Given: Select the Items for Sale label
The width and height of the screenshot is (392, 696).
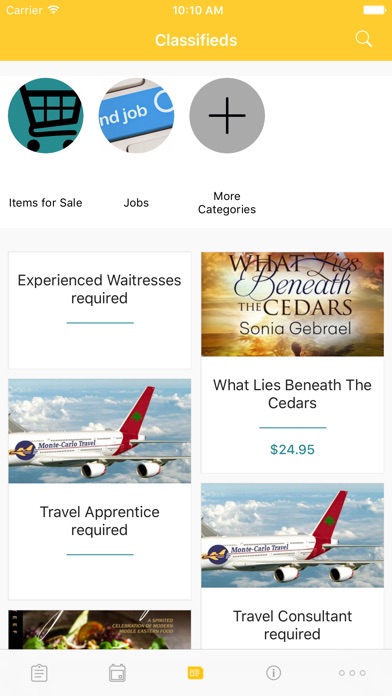Looking at the screenshot, I should pos(45,203).
